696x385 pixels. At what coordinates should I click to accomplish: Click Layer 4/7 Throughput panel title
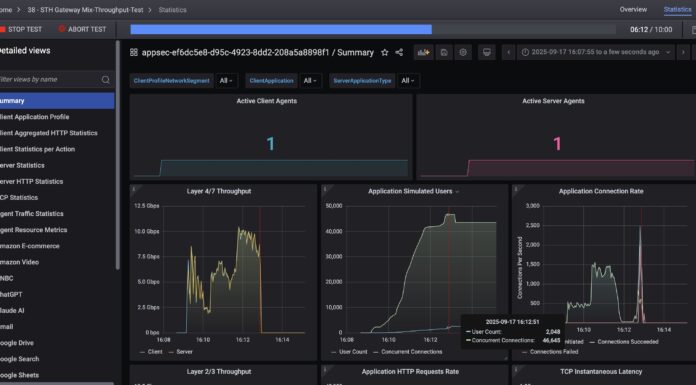tap(219, 191)
